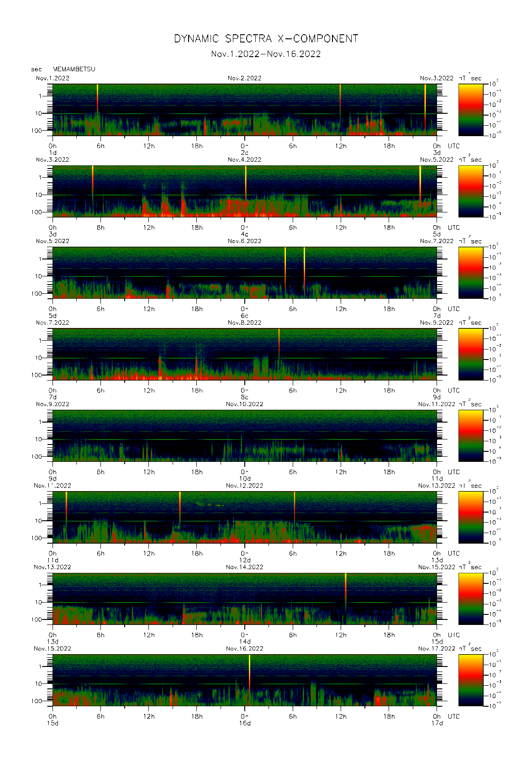The height and width of the screenshot is (767, 532).
Task: Open the Nov.5 to Nov.7 spectrogram panel
Action: pos(245,273)
